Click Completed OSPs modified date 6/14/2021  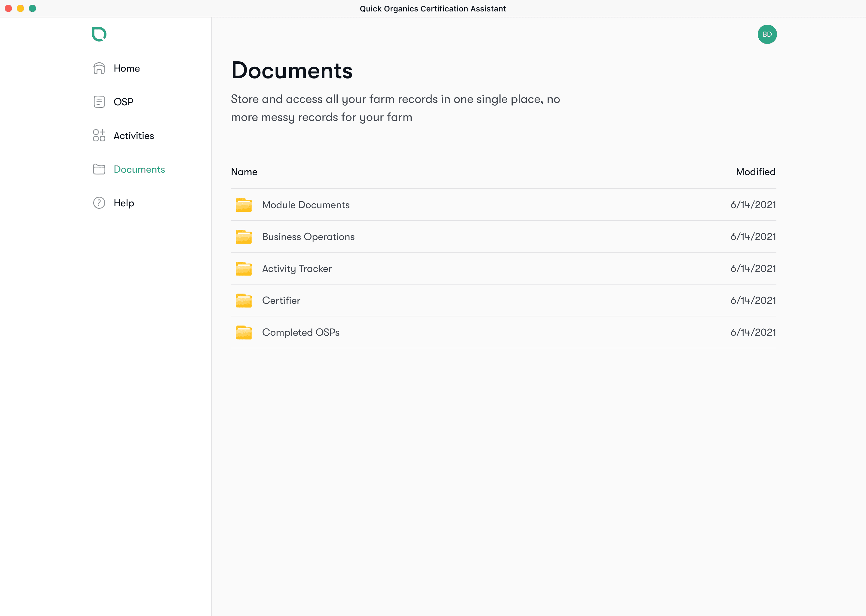[753, 332]
